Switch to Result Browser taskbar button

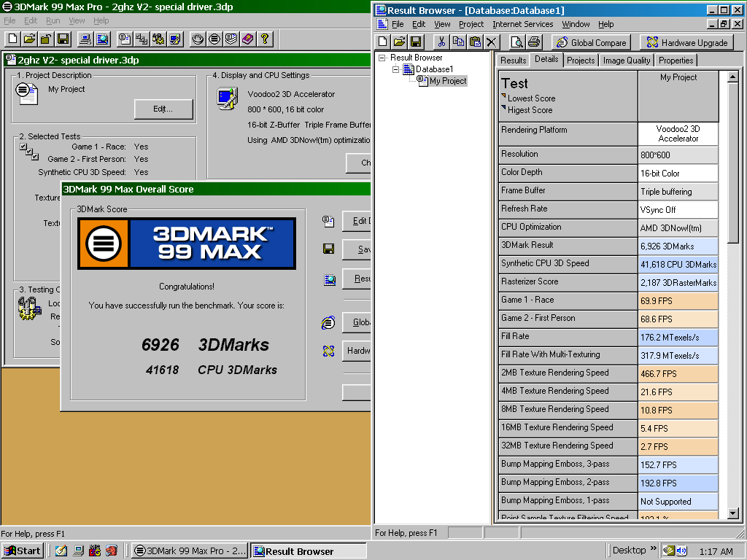309,551
